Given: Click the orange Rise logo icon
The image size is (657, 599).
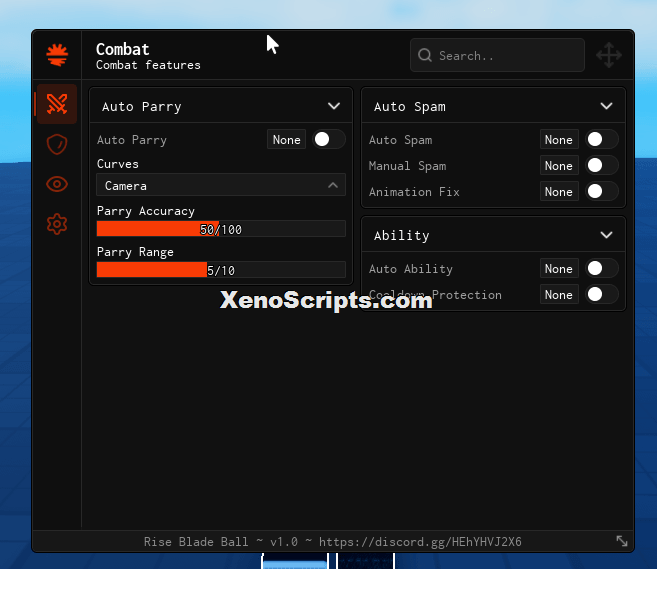Looking at the screenshot, I should coord(57,55).
